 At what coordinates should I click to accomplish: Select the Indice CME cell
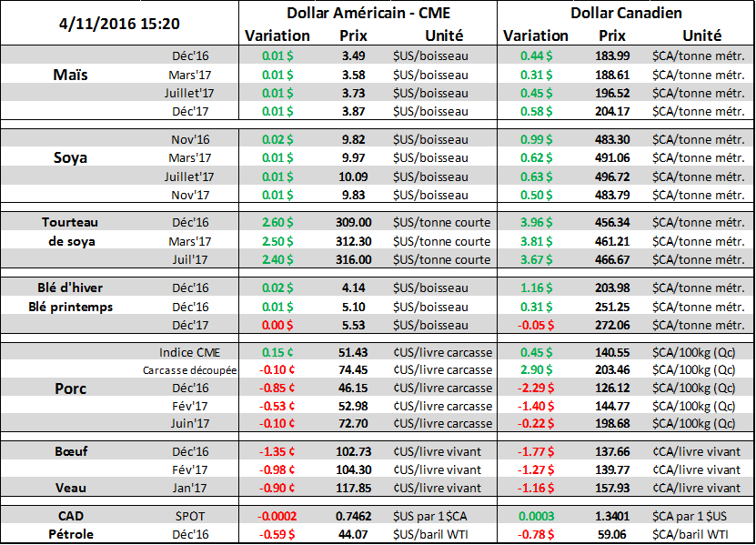189,352
